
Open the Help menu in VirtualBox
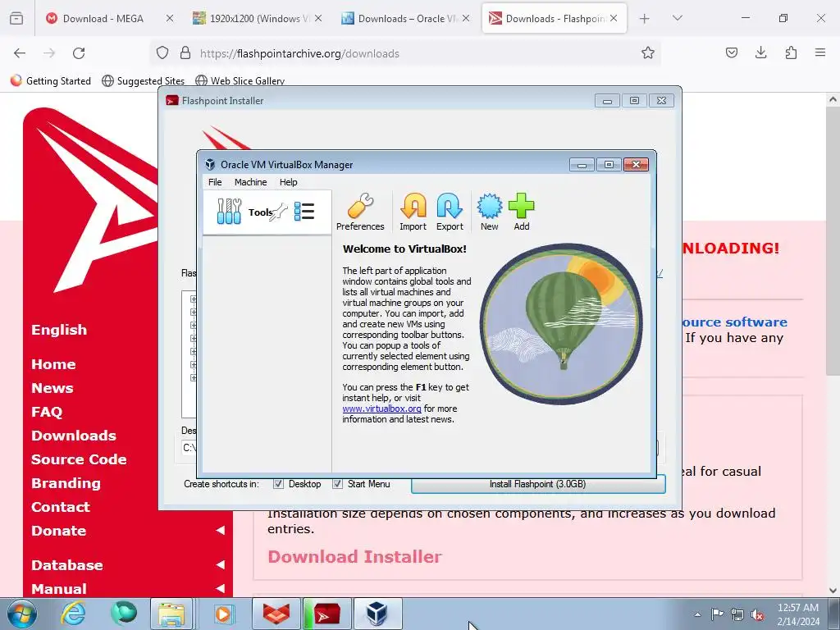pyautogui.click(x=288, y=182)
